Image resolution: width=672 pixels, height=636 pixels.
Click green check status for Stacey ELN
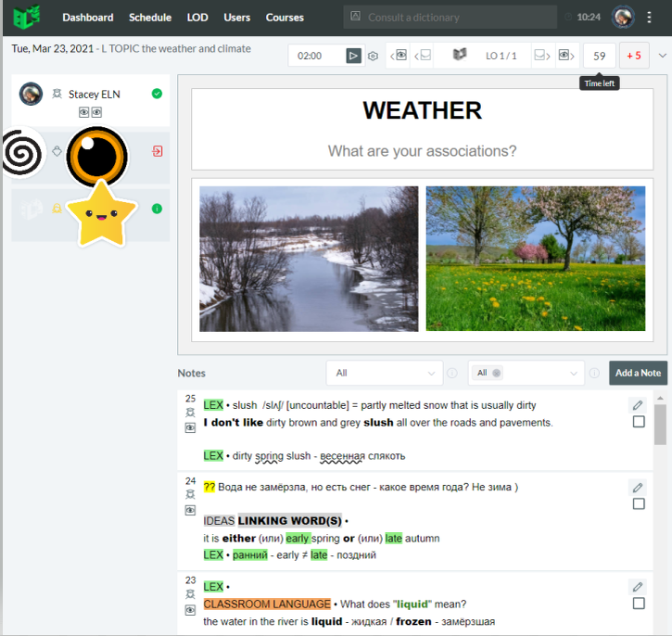pyautogui.click(x=157, y=94)
